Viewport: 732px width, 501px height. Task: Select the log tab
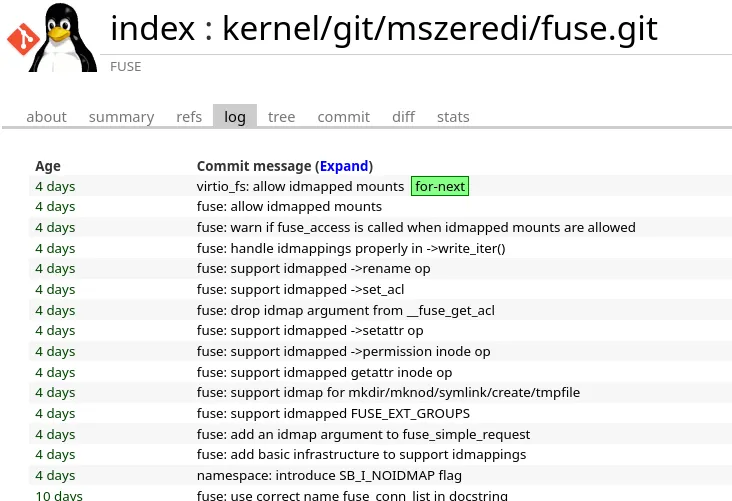[x=235, y=117]
